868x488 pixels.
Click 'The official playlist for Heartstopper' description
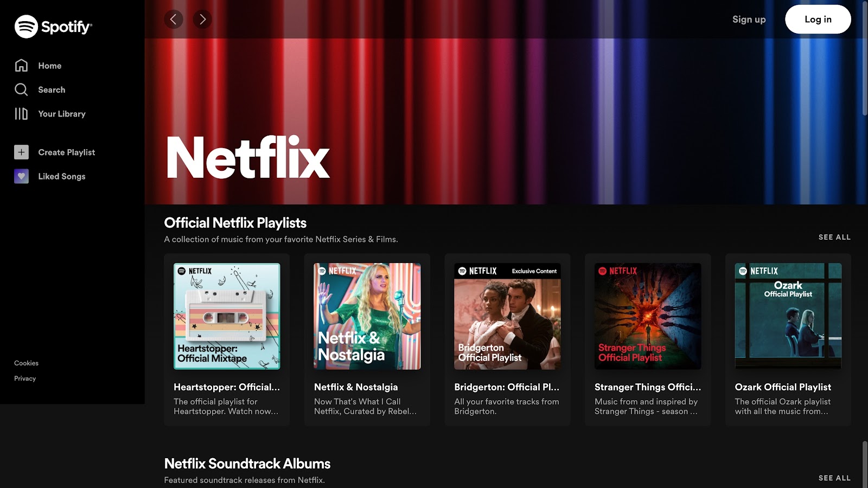(x=226, y=407)
